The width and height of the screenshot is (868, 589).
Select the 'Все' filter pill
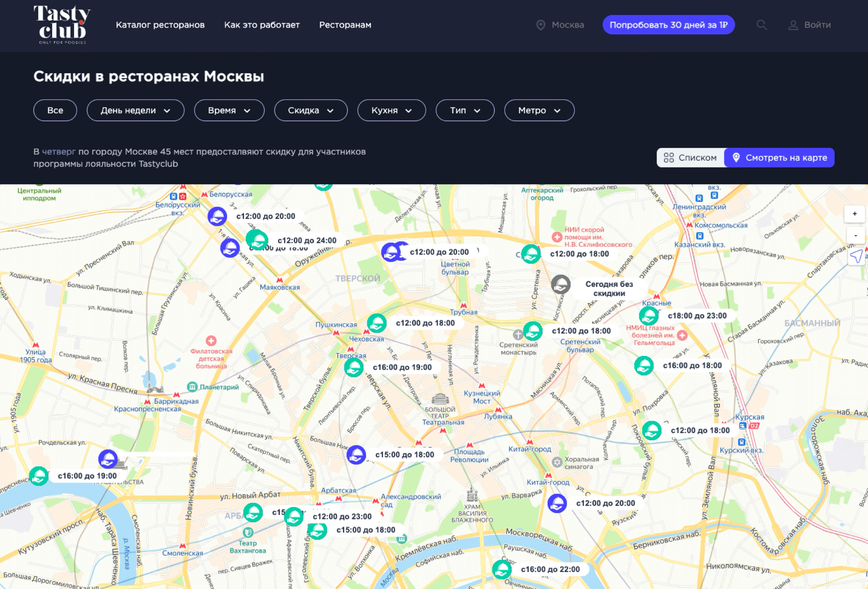click(55, 110)
